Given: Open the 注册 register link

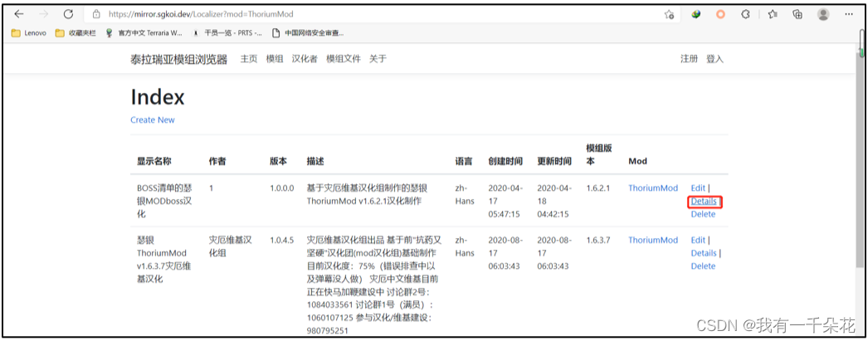Looking at the screenshot, I should pyautogui.click(x=689, y=59).
